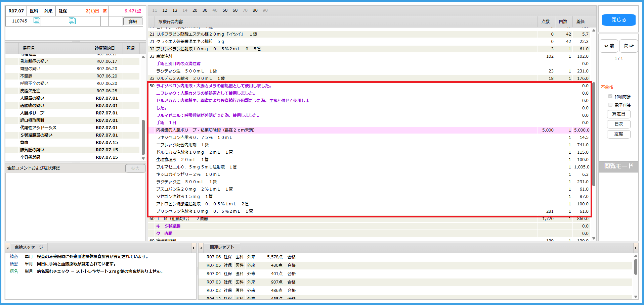Open the 詳細 details button

click(133, 21)
